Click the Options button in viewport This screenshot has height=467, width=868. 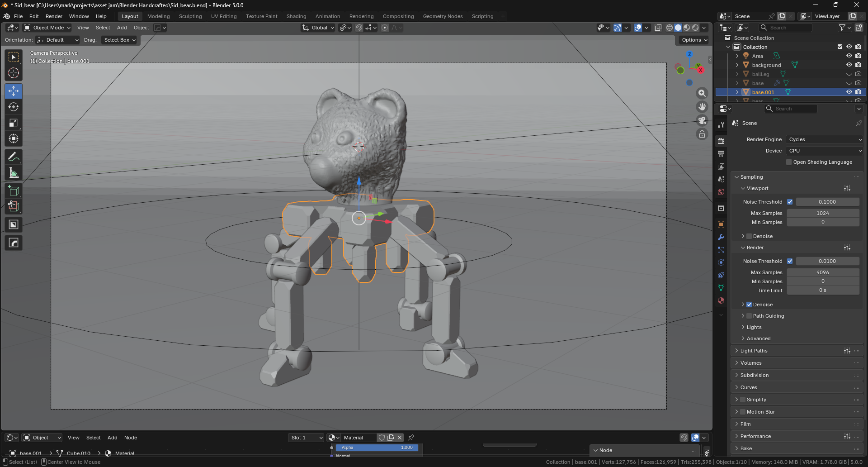click(694, 40)
